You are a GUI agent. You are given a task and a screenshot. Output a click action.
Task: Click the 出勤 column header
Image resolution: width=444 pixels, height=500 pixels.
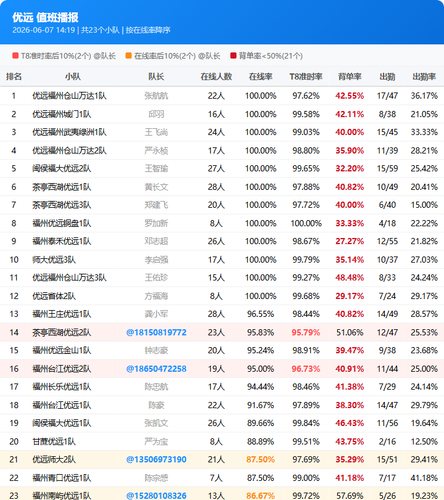(x=387, y=77)
